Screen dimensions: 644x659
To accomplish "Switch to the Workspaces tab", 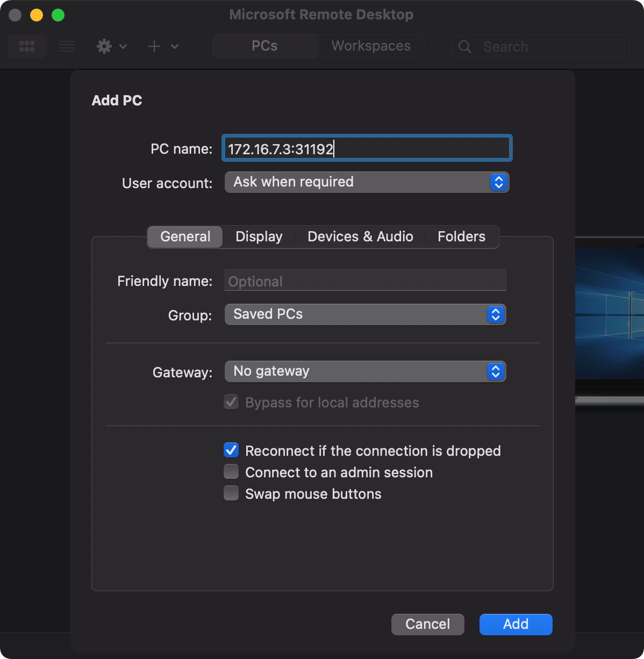I will [371, 46].
